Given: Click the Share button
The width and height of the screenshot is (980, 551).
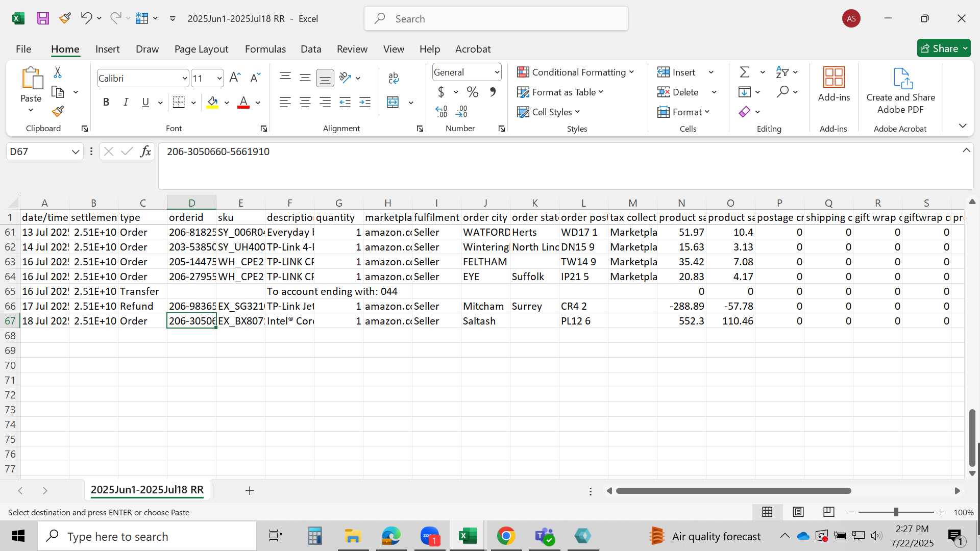Looking at the screenshot, I should coord(943,48).
